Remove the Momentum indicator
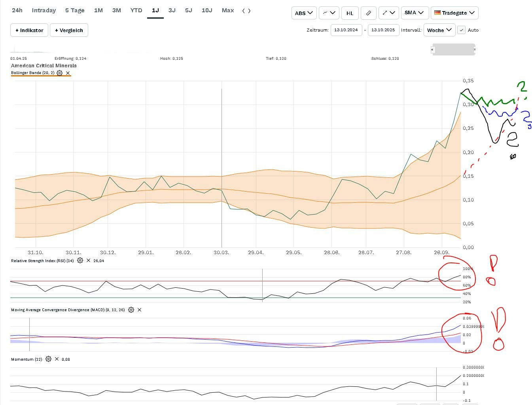 (57, 359)
